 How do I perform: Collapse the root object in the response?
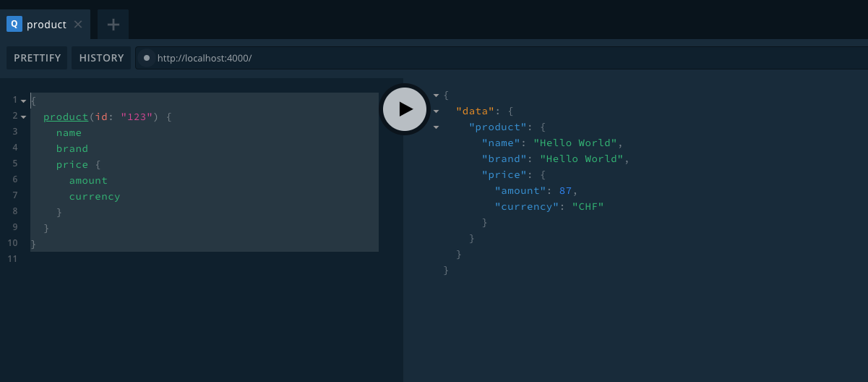pyautogui.click(x=436, y=95)
